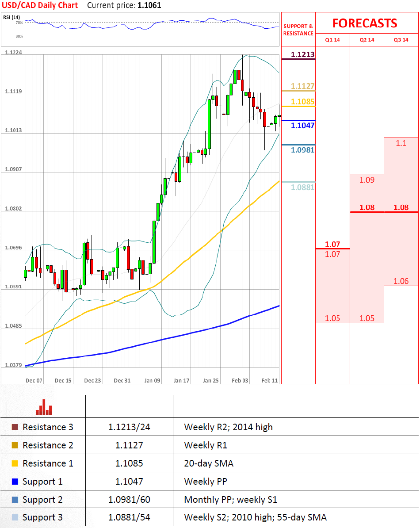Click the RSI (14) indicator label
Image resolution: width=420 pixels, height=528 pixels.
11,17
